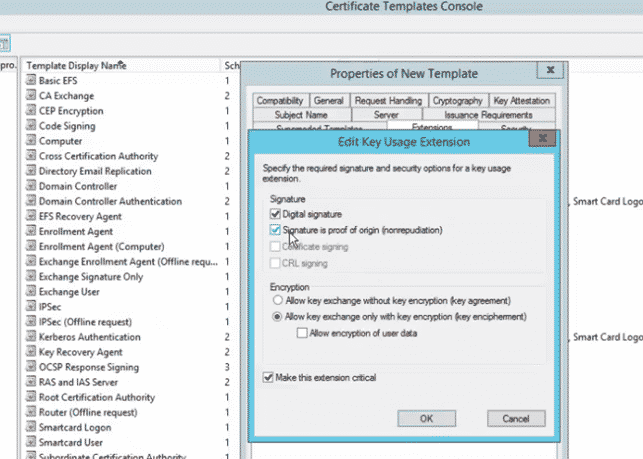
Task: Click the OCSP Response Signing template icon
Action: coord(31,367)
